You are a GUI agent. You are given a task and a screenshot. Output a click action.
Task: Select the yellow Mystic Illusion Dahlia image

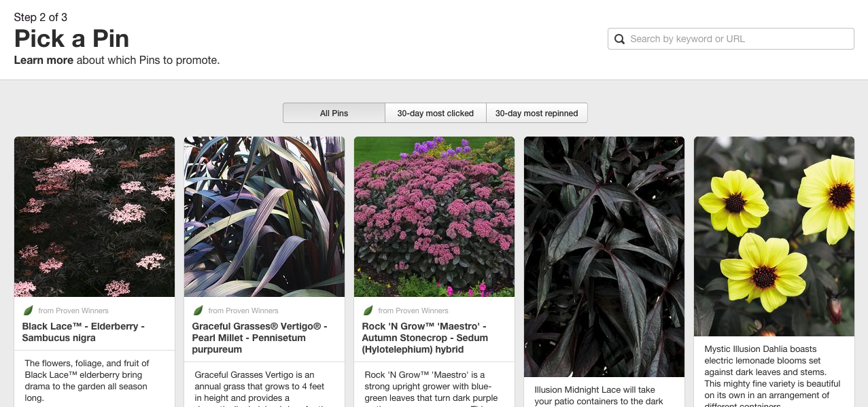click(x=774, y=236)
